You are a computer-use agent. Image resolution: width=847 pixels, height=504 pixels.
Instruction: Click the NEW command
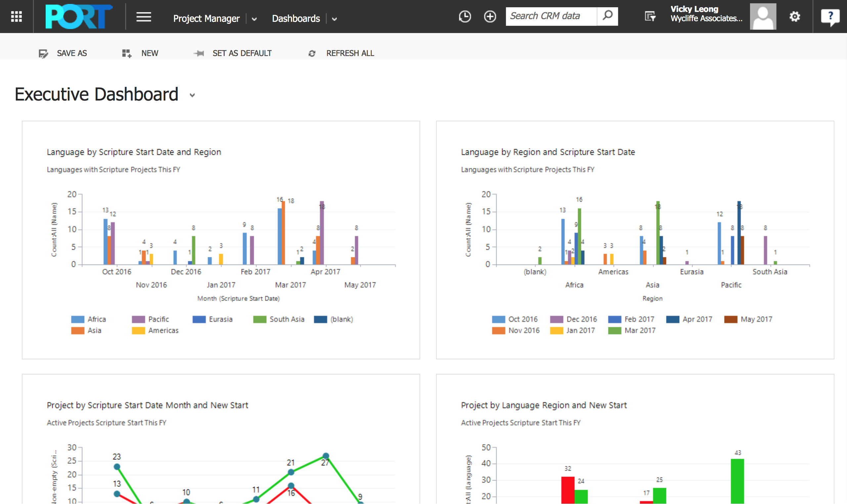[x=150, y=53]
